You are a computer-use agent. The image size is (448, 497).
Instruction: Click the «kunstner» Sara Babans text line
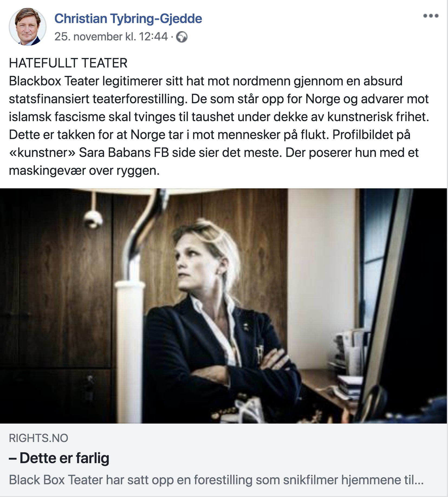coord(214,153)
